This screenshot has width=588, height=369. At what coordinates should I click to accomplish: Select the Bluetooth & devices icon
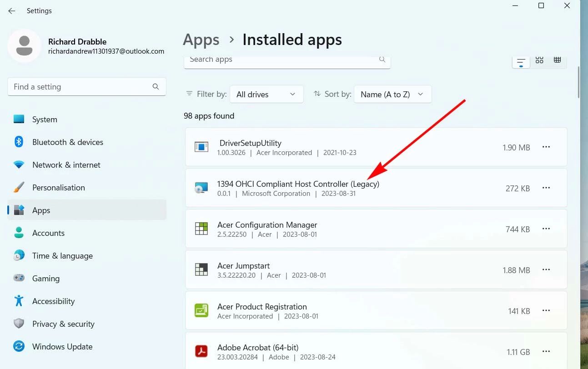click(19, 142)
